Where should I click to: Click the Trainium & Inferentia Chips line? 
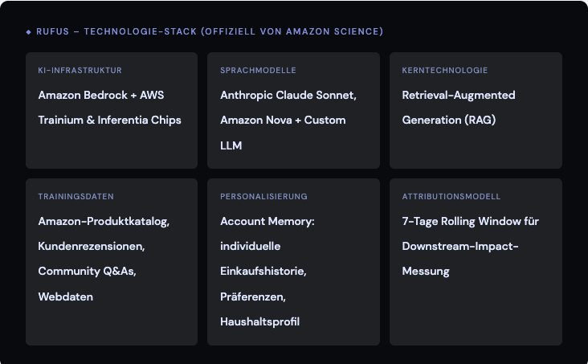click(109, 120)
